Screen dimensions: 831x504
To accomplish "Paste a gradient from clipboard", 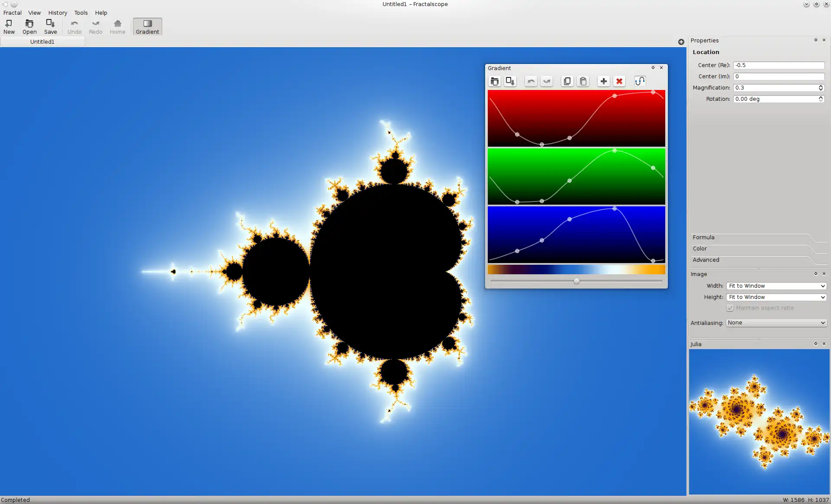I will [583, 81].
